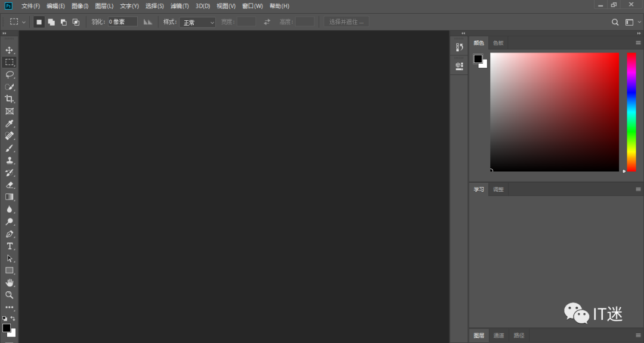Select the Clone Stamp tool

[9, 160]
